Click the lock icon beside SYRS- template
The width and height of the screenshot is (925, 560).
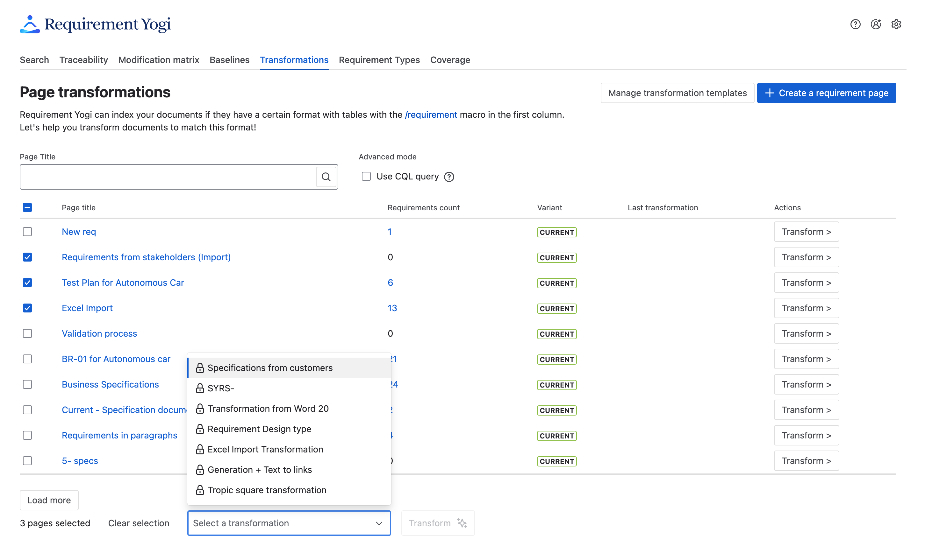point(200,388)
